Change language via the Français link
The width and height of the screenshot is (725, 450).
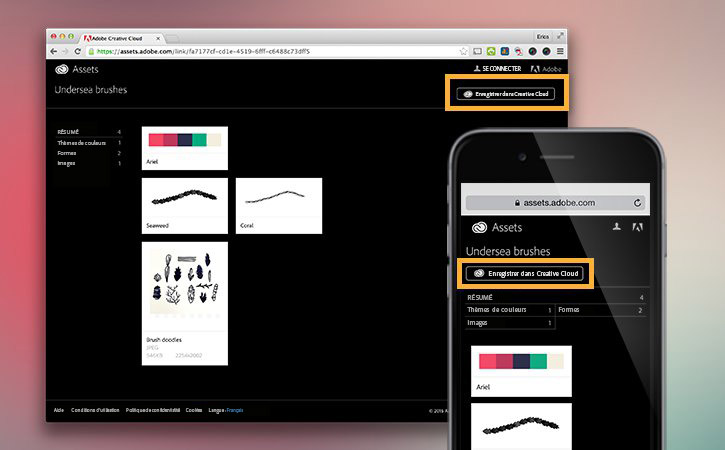click(x=235, y=410)
